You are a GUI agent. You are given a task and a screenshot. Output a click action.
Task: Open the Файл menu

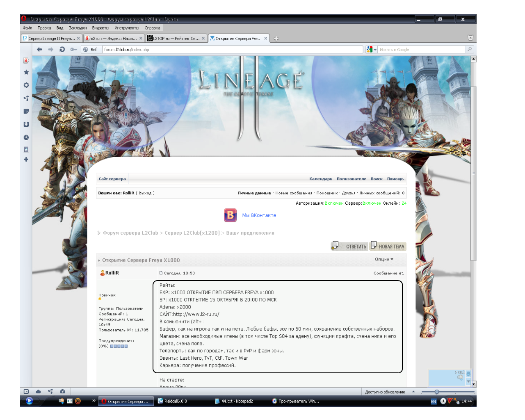(x=27, y=28)
